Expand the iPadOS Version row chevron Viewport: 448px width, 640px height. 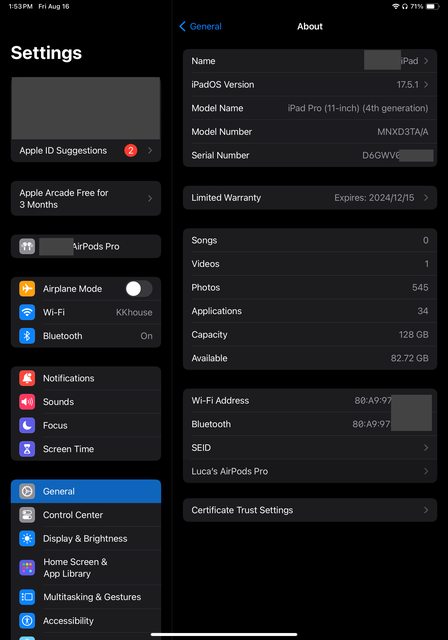[426, 84]
